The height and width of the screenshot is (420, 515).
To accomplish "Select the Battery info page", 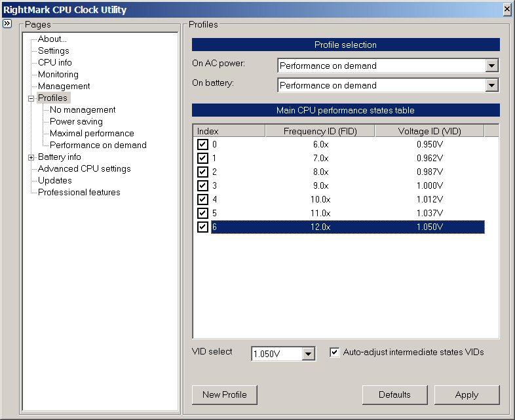I will click(x=60, y=157).
